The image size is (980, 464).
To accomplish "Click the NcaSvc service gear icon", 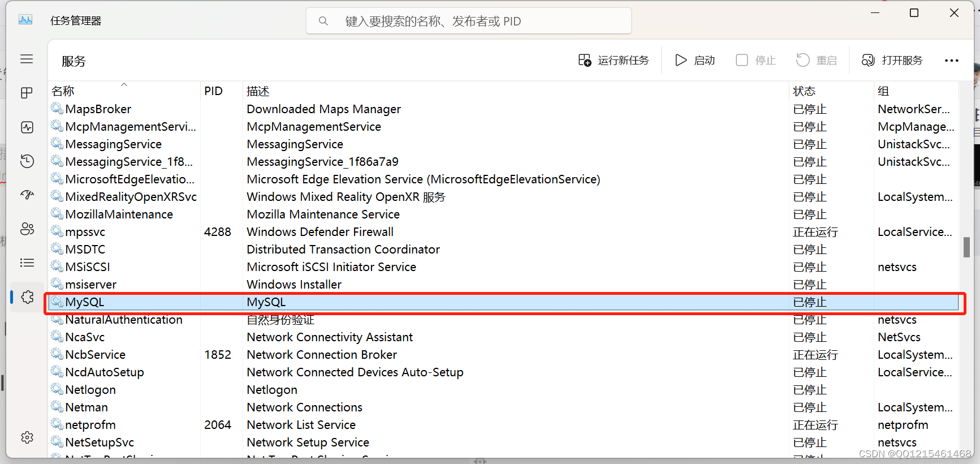I will tap(57, 336).
